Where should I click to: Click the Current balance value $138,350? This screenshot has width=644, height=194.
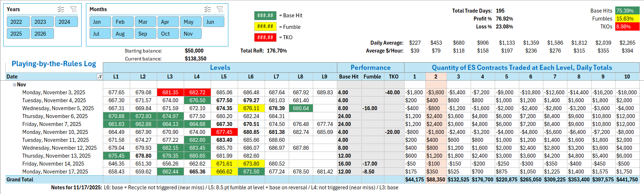pos(195,58)
